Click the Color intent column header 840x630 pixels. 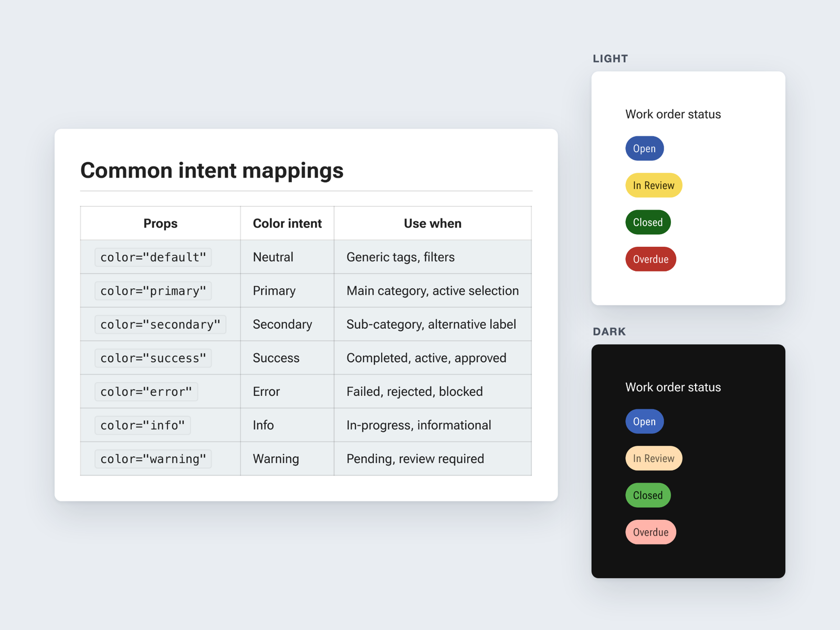(287, 224)
